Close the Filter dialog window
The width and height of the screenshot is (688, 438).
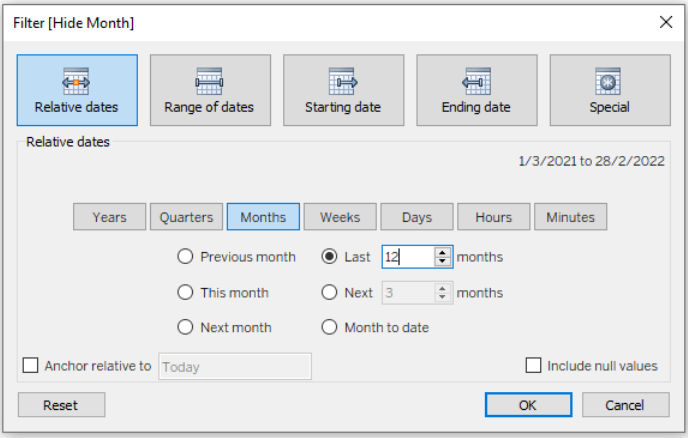click(665, 22)
